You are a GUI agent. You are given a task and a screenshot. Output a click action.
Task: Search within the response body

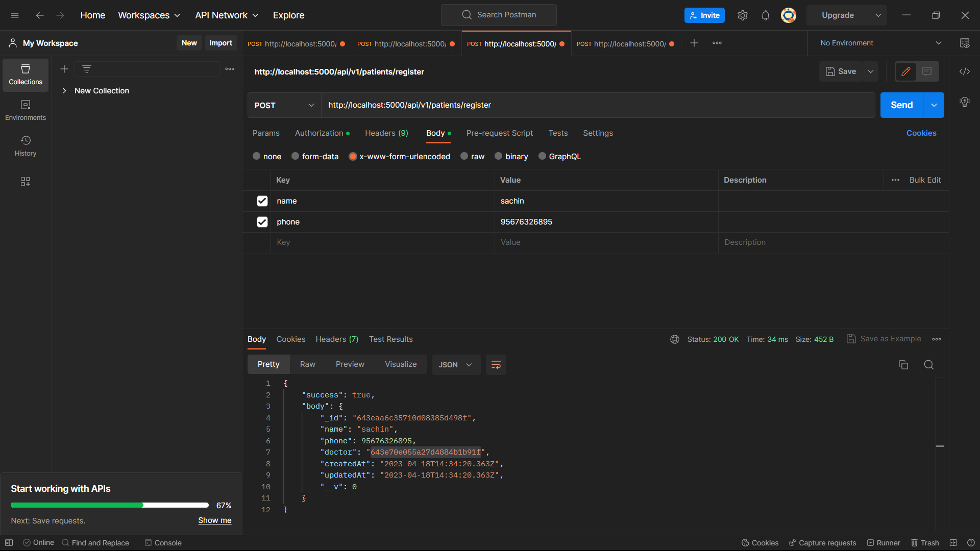tap(928, 365)
